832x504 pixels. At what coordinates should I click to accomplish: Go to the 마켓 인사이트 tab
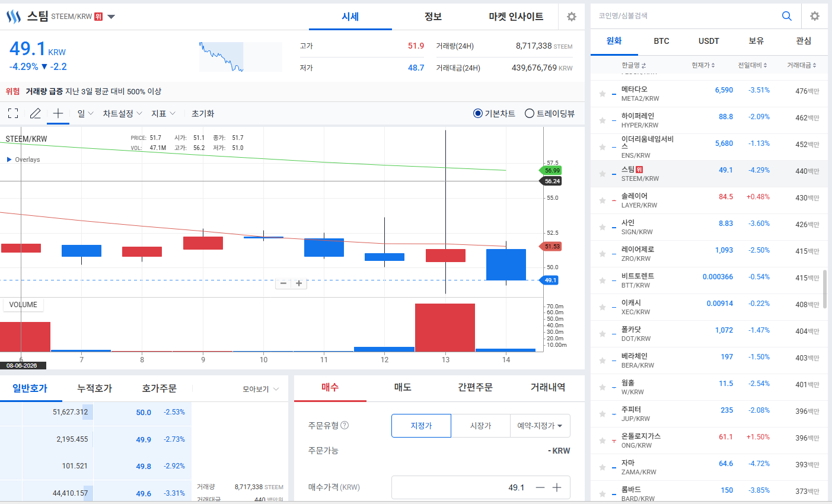pyautogui.click(x=516, y=17)
